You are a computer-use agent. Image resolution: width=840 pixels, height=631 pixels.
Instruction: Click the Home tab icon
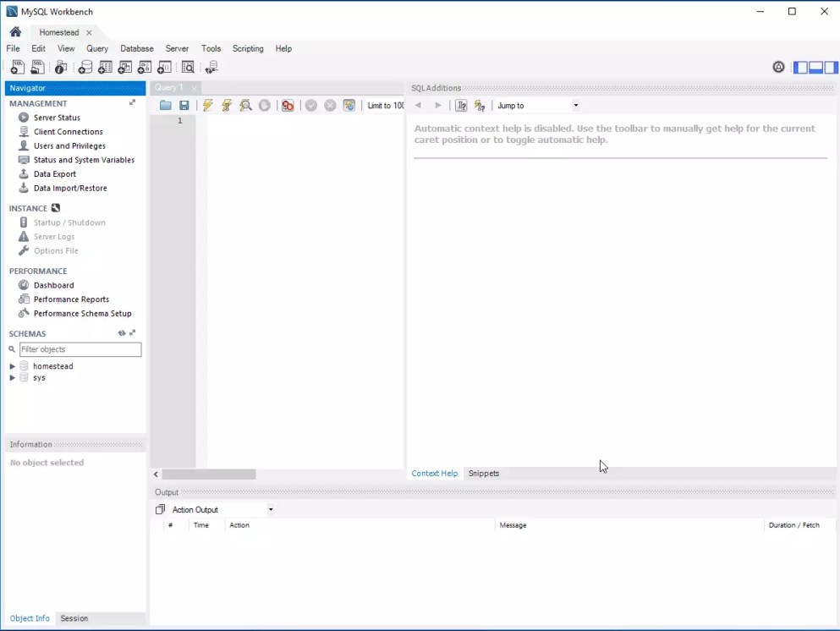[x=15, y=32]
